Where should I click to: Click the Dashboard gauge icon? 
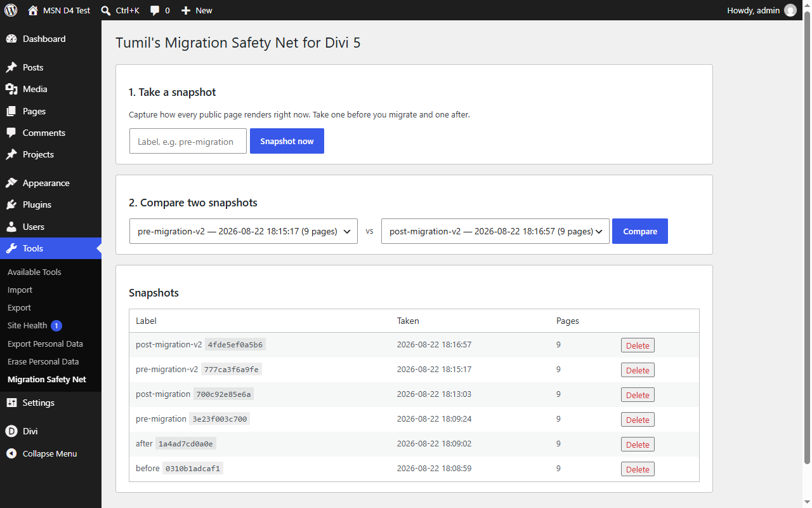tap(11, 39)
